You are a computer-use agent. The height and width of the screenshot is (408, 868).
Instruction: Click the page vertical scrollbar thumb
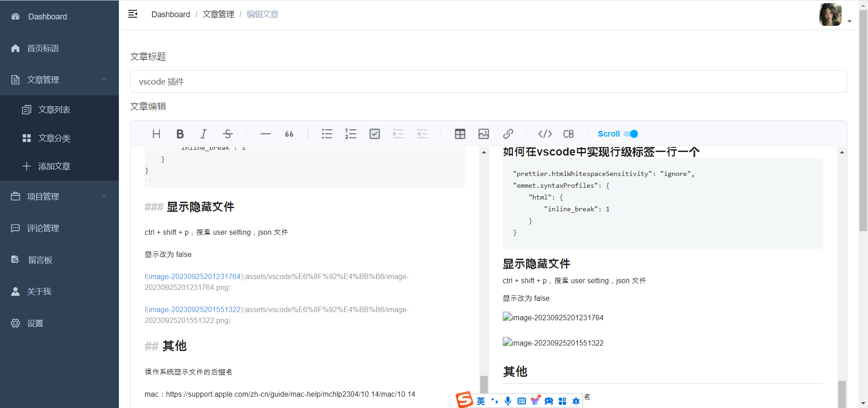click(863, 121)
